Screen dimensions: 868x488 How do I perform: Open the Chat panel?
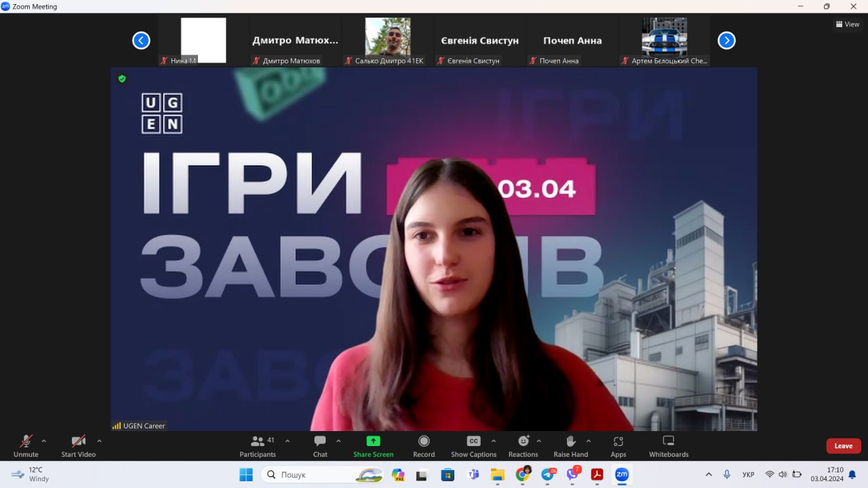pos(320,446)
